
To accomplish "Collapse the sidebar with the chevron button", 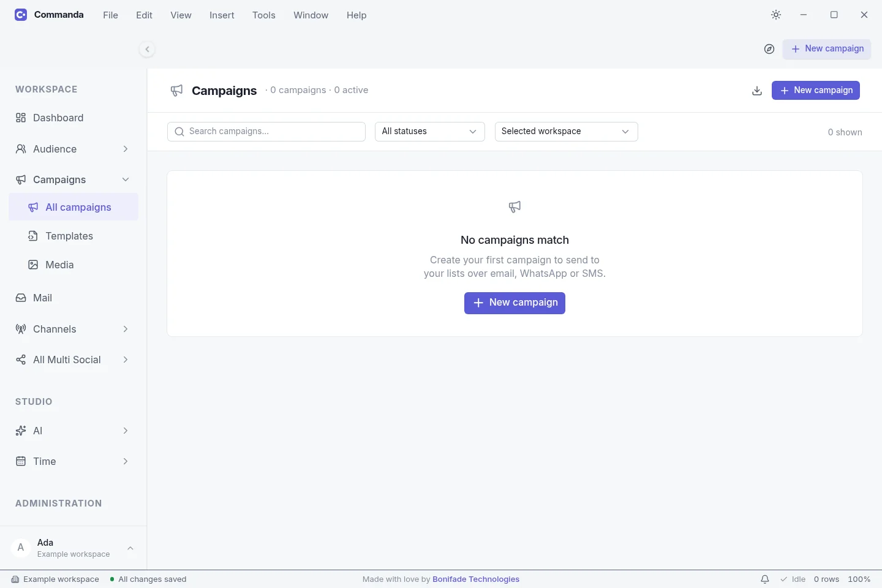I will click(147, 49).
